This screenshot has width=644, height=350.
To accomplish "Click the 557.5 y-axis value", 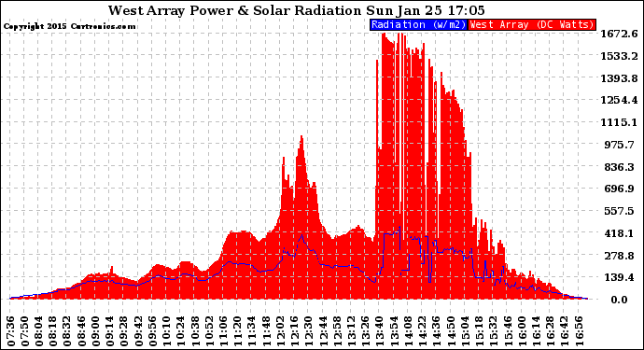I will pyautogui.click(x=619, y=211).
